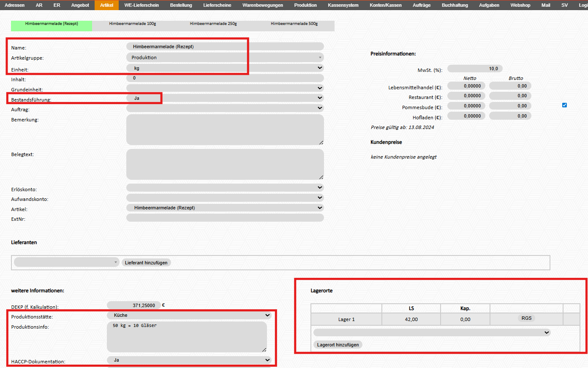Open the Erlöskonto dropdown
Screen dimensions: 588x368
(x=225, y=188)
